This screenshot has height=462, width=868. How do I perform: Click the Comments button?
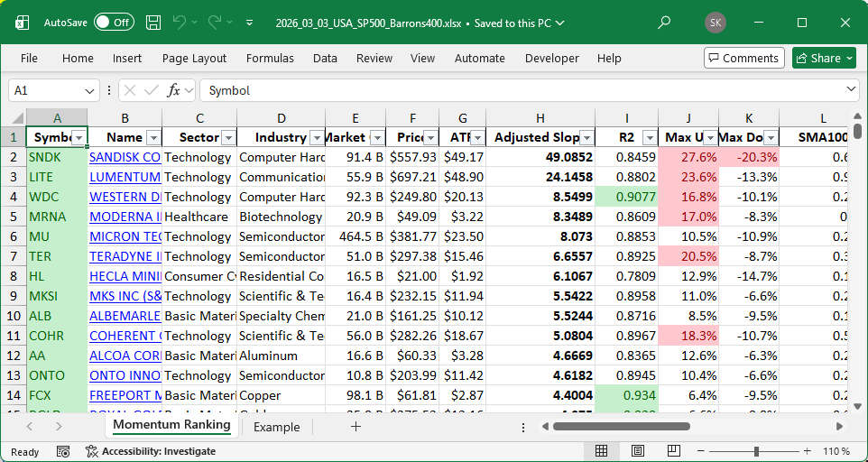click(743, 58)
